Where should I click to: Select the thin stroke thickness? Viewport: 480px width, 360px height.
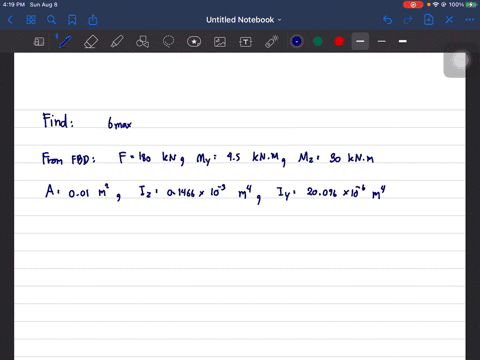click(382, 41)
